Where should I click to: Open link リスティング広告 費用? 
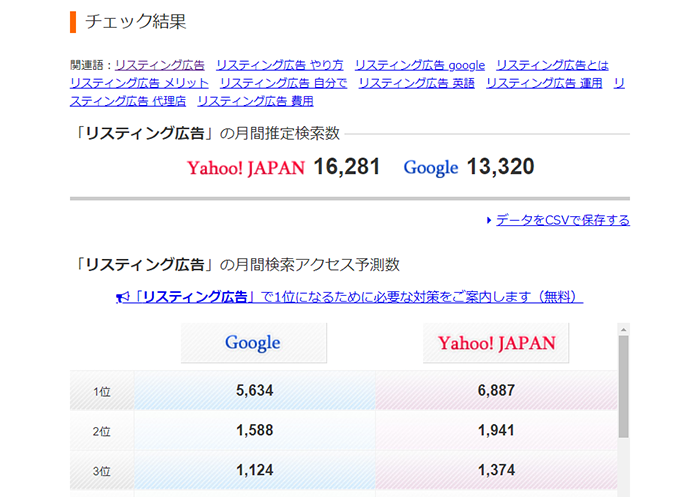[255, 101]
